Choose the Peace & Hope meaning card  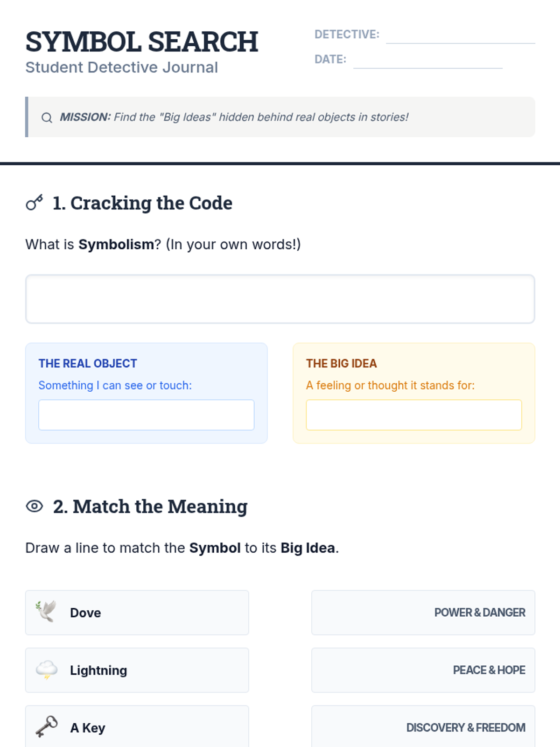tap(423, 670)
